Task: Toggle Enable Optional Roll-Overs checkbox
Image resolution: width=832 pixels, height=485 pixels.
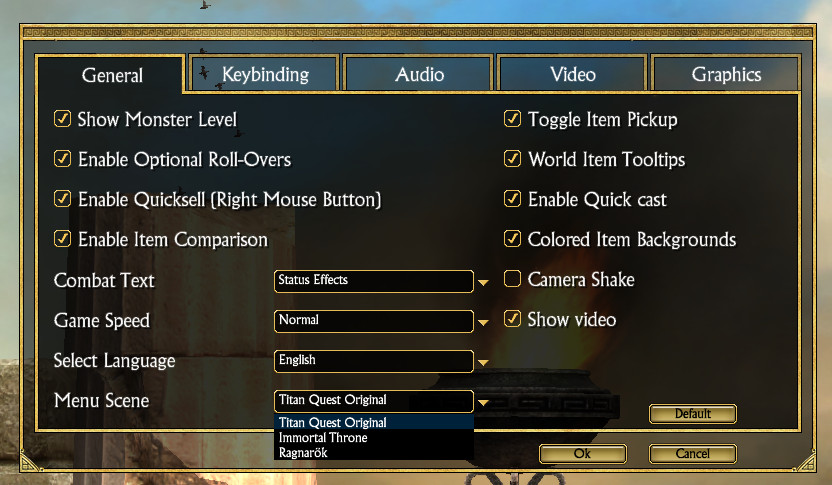Action: pos(63,159)
